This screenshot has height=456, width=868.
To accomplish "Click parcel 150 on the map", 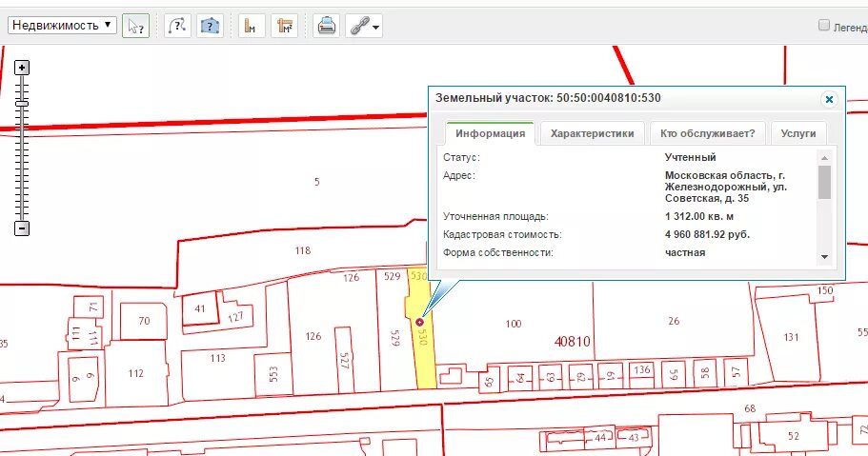I will [825, 290].
